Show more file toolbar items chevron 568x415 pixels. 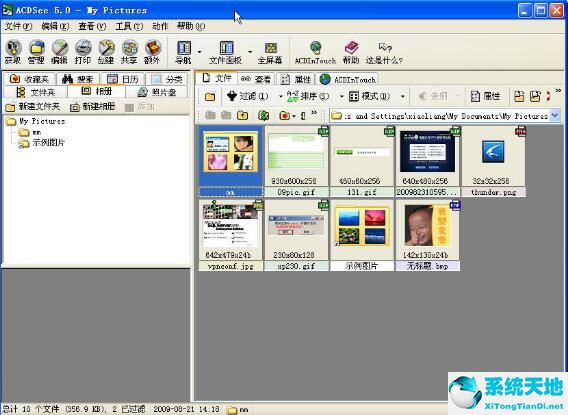tap(558, 91)
